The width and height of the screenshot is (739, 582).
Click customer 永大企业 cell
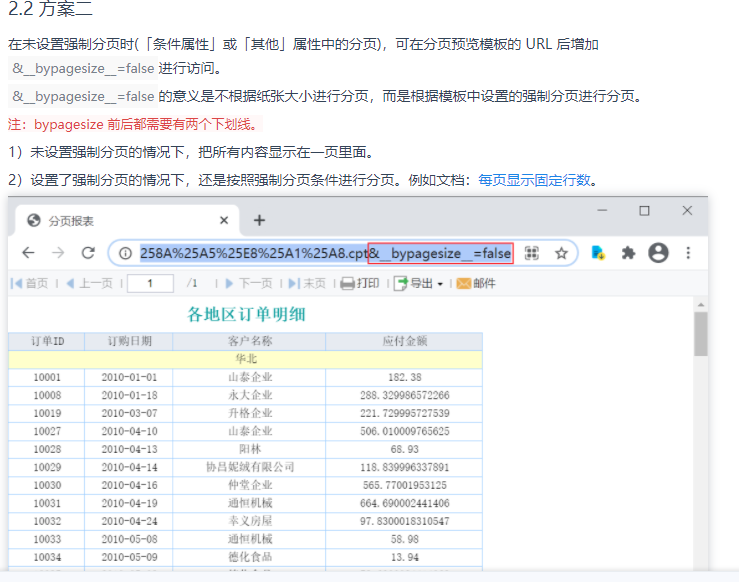tap(249, 395)
